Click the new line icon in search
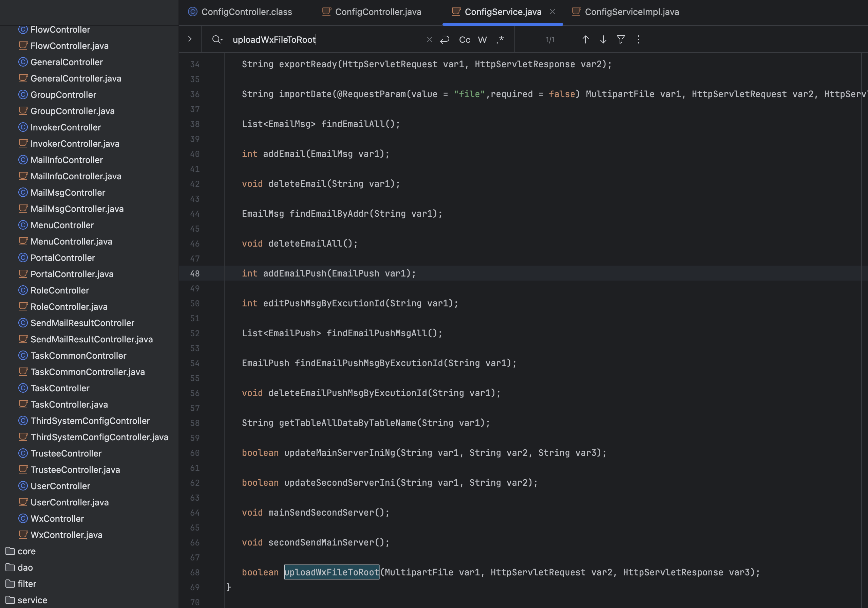The height and width of the screenshot is (608, 868). (x=445, y=39)
